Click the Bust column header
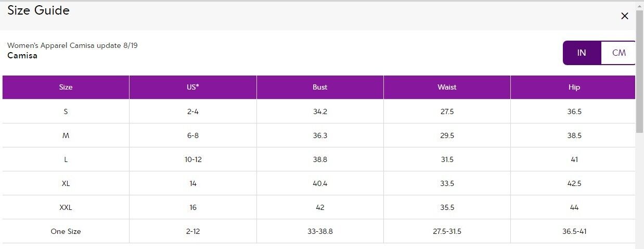 [x=320, y=87]
